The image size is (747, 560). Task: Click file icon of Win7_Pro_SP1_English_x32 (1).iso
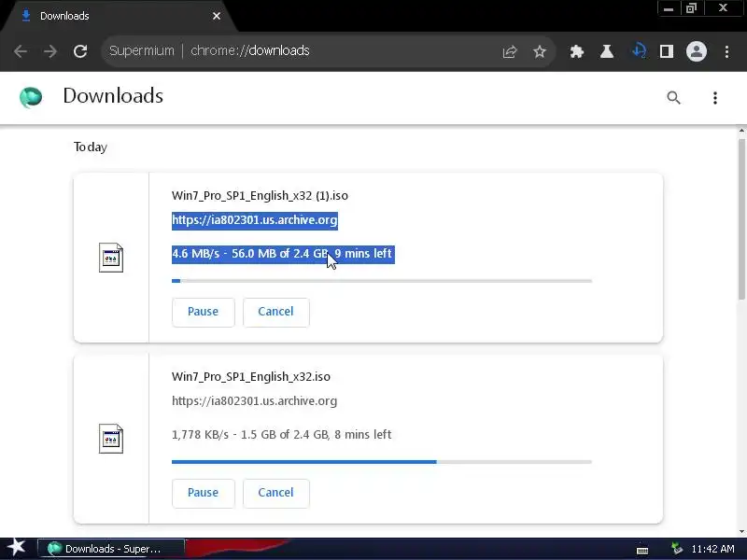(111, 258)
